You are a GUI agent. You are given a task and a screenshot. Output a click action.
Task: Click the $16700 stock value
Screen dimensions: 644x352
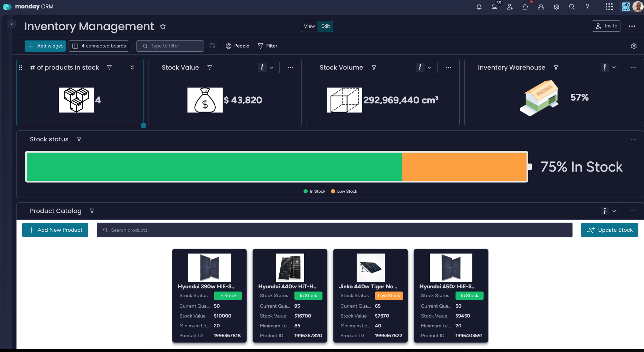tap(303, 316)
